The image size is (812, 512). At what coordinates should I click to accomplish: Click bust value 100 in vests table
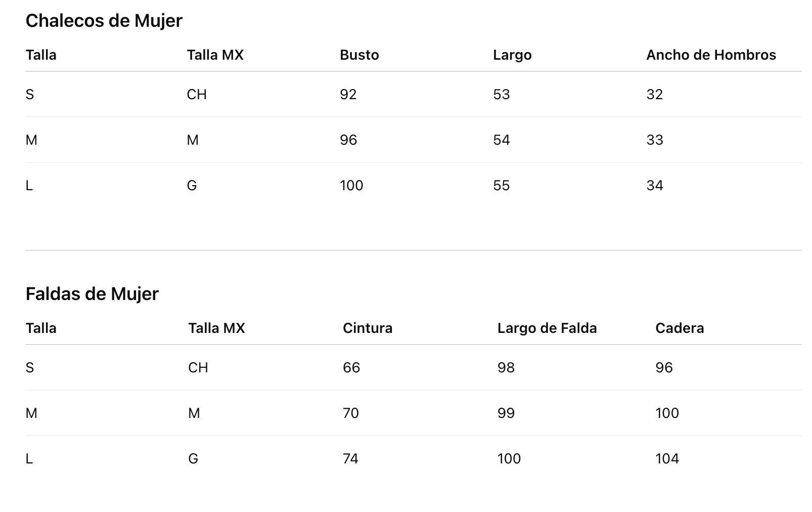(351, 185)
